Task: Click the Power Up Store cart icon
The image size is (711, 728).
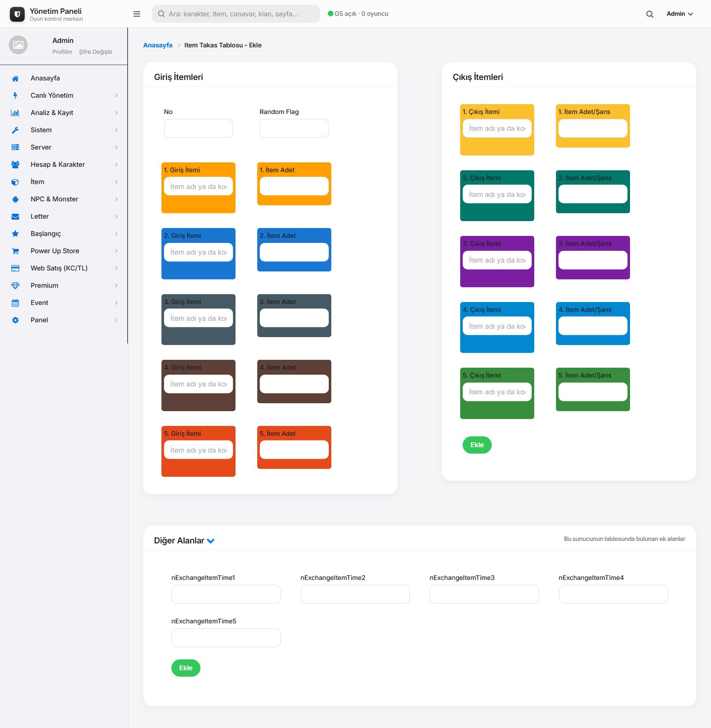Action: click(x=15, y=251)
